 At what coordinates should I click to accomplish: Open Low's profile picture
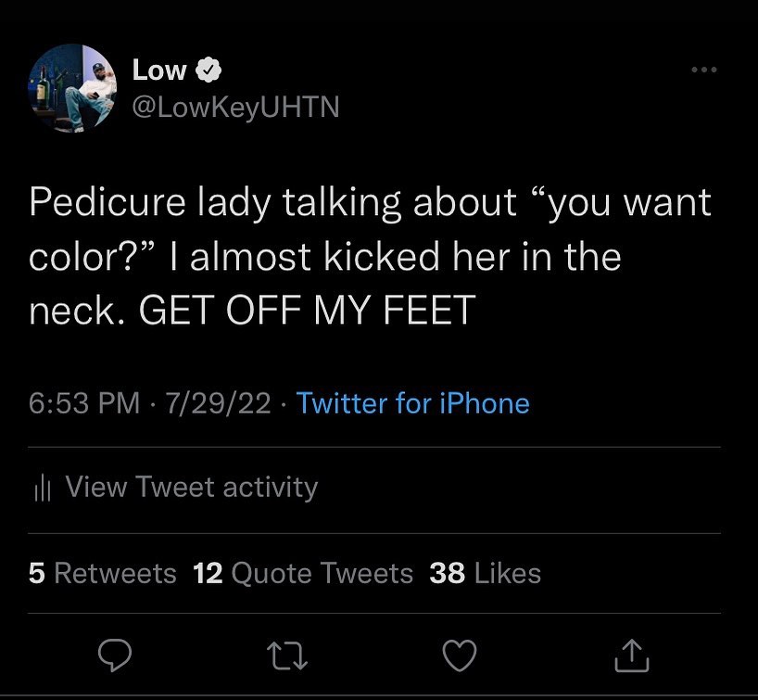72,89
